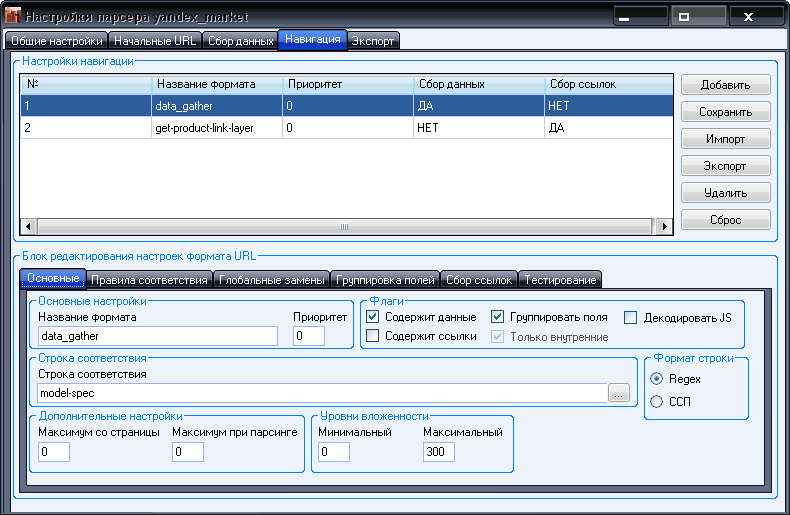Screen dimensions: 790x515
Task: Toggle the 'Содержит данные' checkbox
Action: point(373,317)
